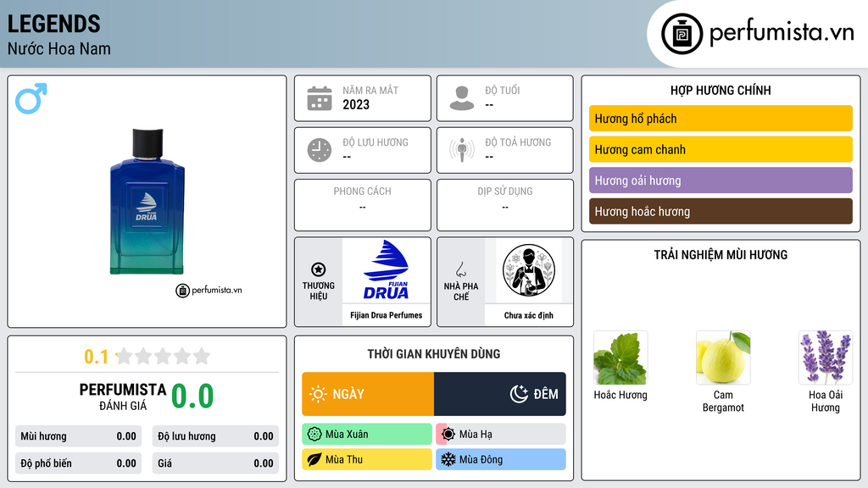Image resolution: width=868 pixels, height=488 pixels.
Task: Click the perfumista.vn bottle logo icon
Action: pyautogui.click(x=682, y=34)
